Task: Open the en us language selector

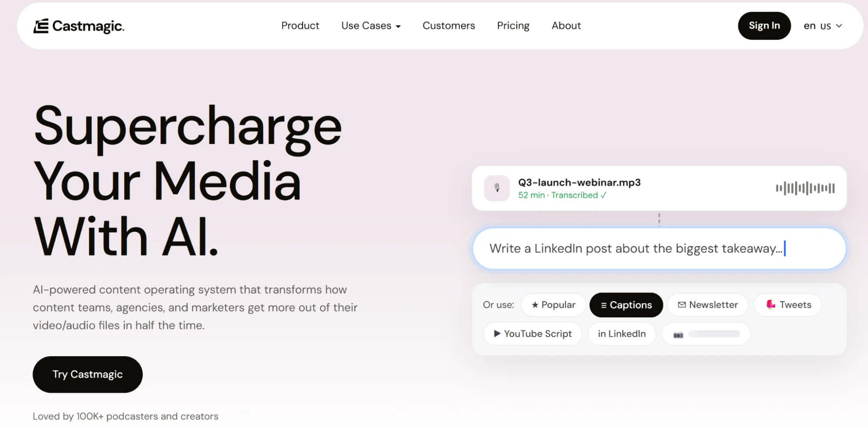Action: (823, 26)
